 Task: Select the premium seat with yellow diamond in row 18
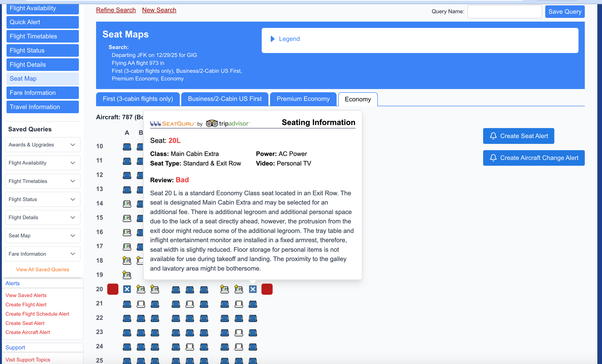(127, 260)
